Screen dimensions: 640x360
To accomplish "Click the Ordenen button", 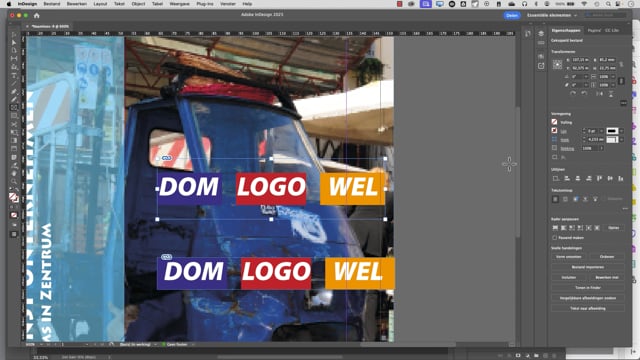I will pyautogui.click(x=607, y=257).
